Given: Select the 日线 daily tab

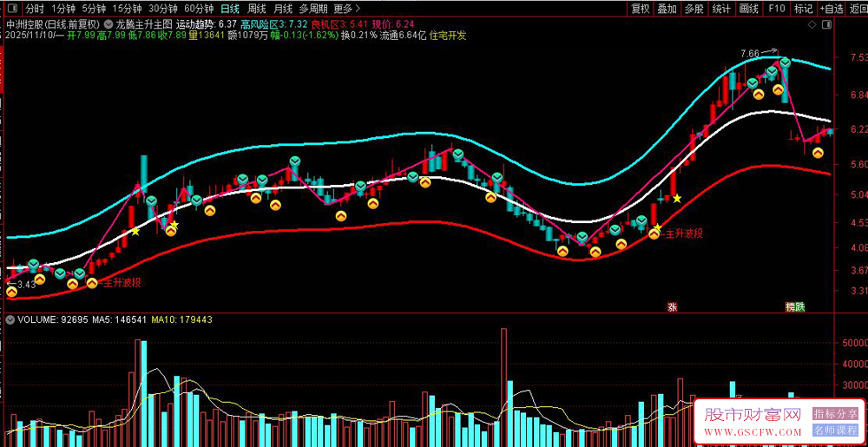Looking at the screenshot, I should (x=230, y=9).
